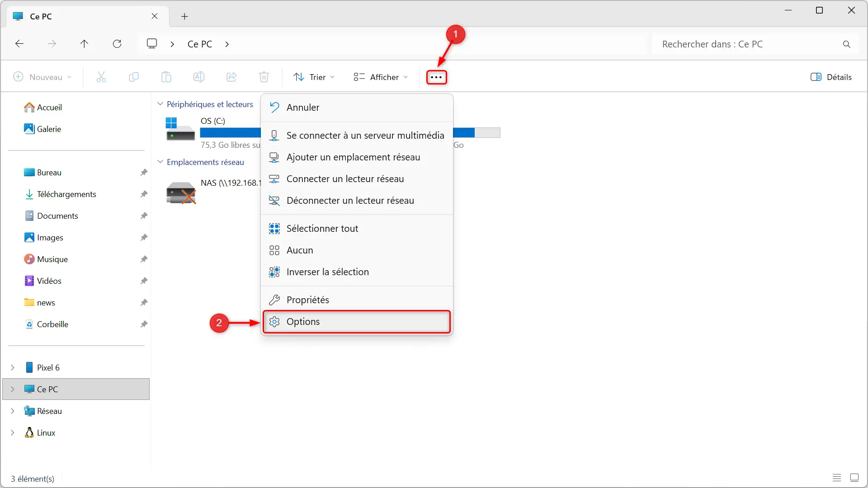Open the three-dots more options menu
Image resolution: width=868 pixels, height=488 pixels.
coord(436,77)
